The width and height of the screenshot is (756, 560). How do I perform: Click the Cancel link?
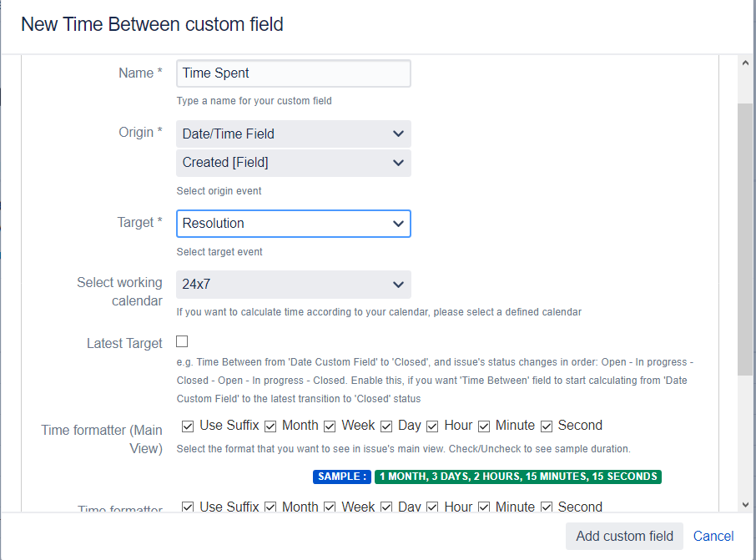713,536
